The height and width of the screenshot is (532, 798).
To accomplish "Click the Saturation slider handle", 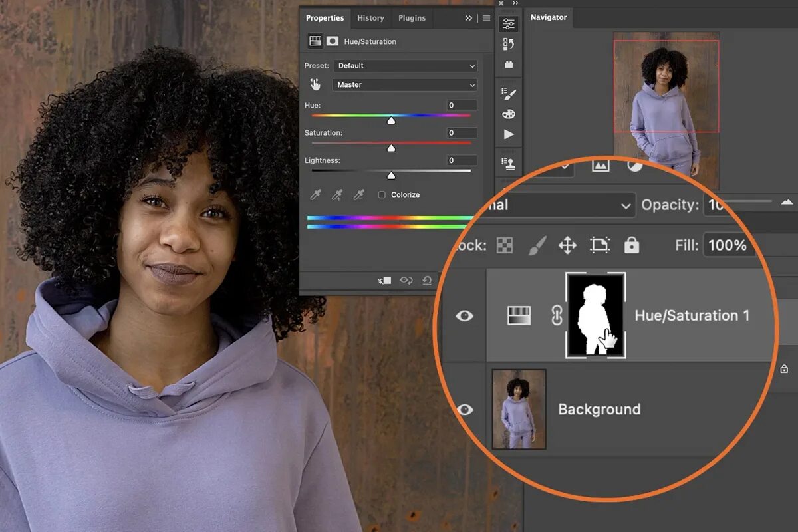I will point(391,148).
